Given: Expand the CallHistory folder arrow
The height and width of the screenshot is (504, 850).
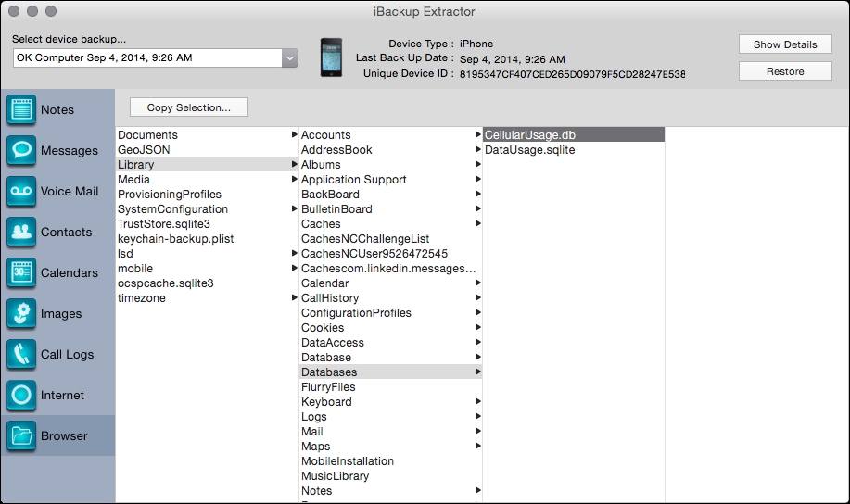Looking at the screenshot, I should click(477, 297).
